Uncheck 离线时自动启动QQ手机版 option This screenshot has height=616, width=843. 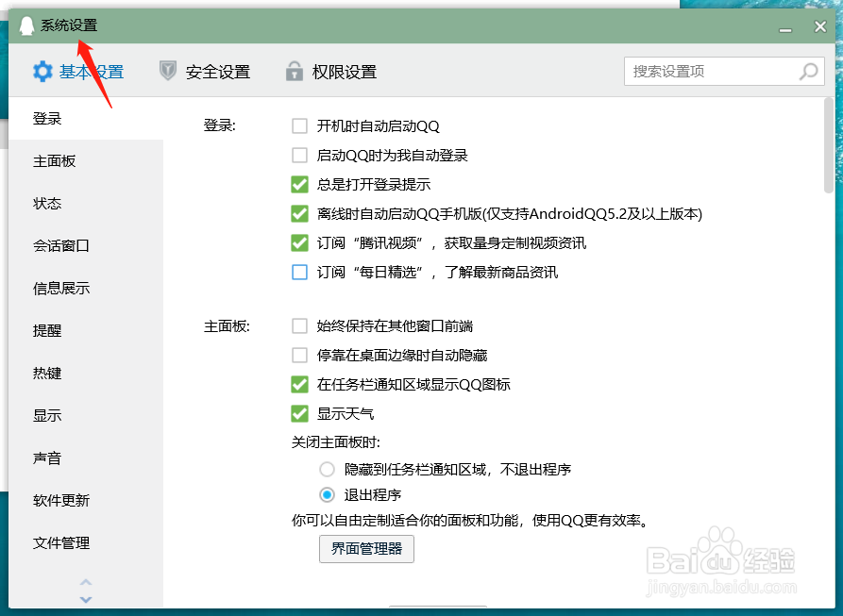point(299,214)
